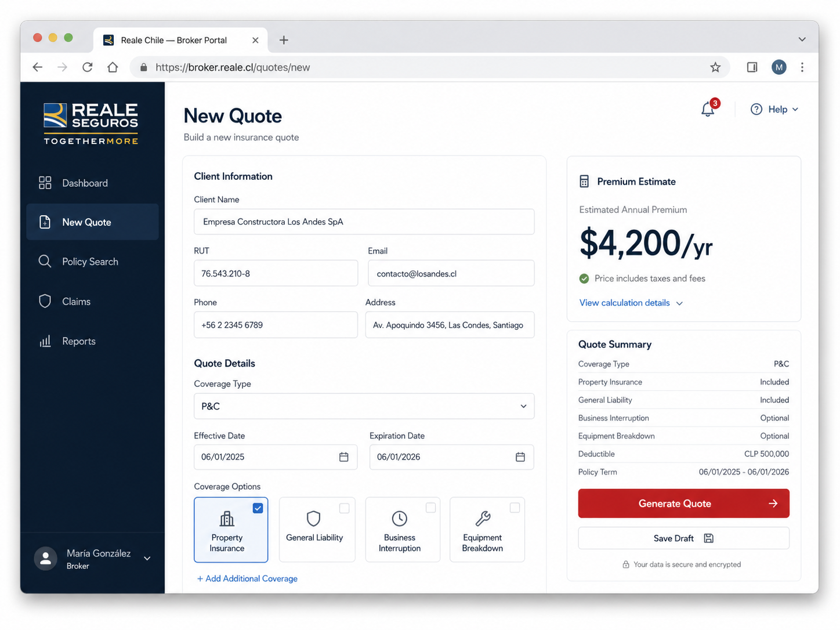Open the Coverage Type dropdown

click(364, 406)
